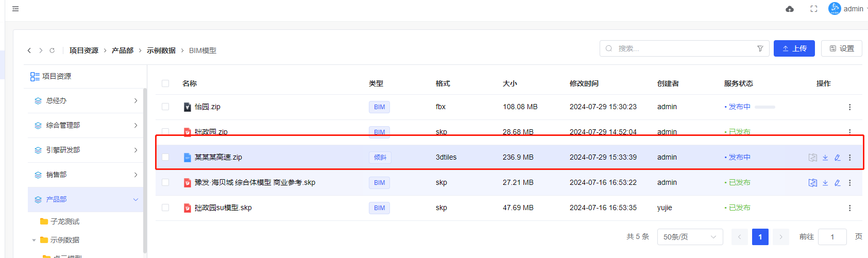Enter fullscreen mode via the header icon
Viewport: 868px width, 258px height.
[x=814, y=9]
